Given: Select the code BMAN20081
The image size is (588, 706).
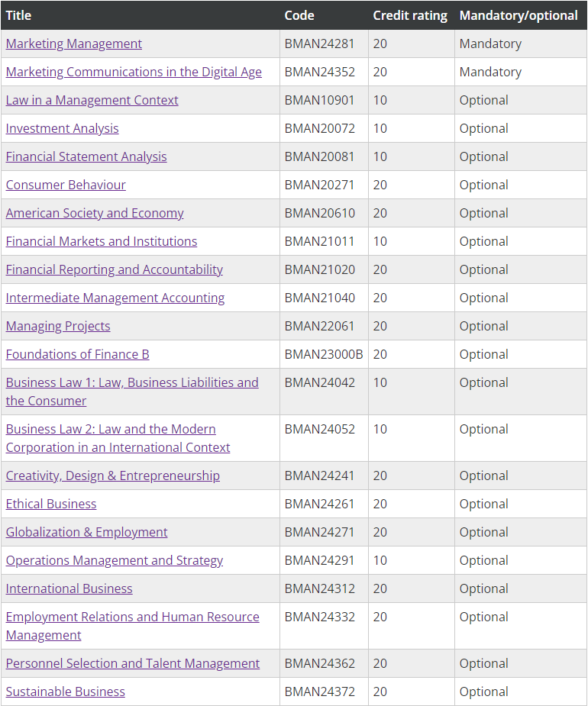Looking at the screenshot, I should click(319, 156).
